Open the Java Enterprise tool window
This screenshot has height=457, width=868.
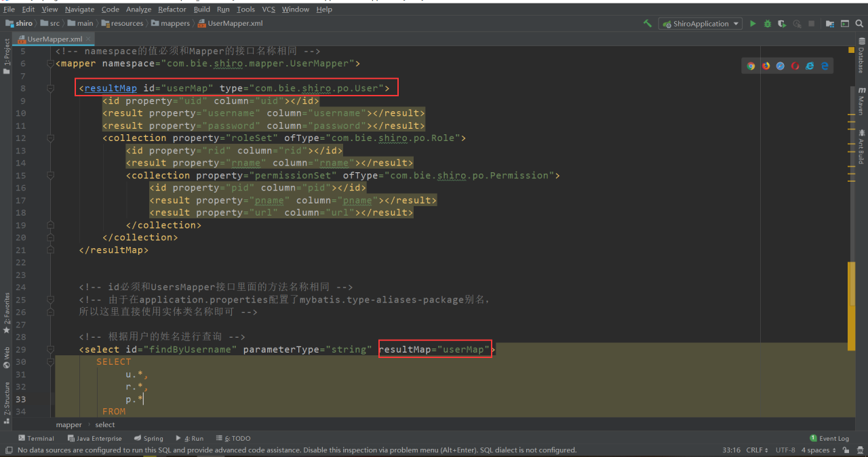pos(94,439)
